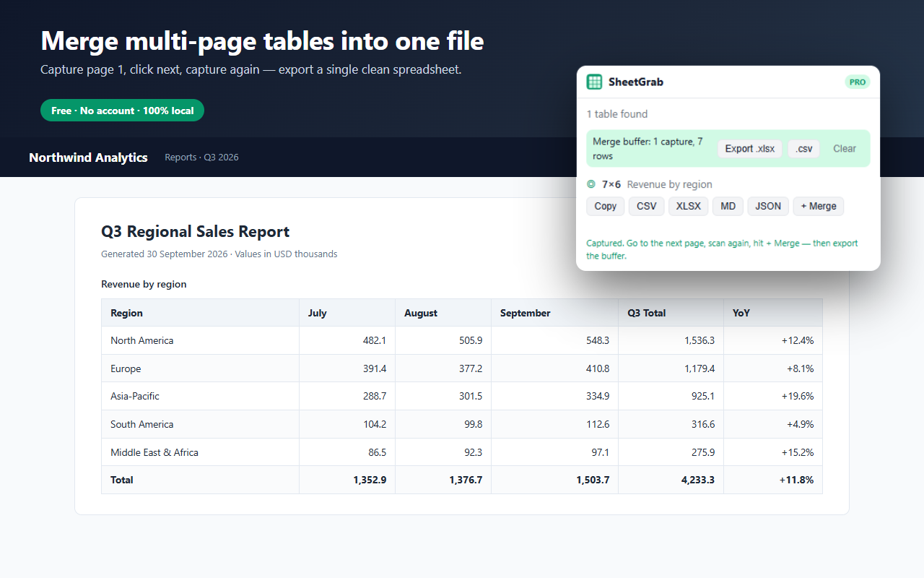Copy the Revenue by region table

tap(606, 206)
